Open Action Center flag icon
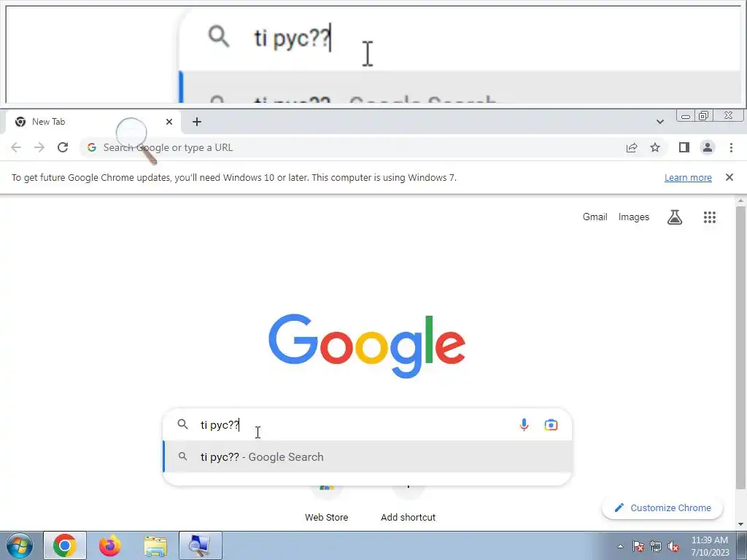This screenshot has height=560, width=747. click(638, 546)
